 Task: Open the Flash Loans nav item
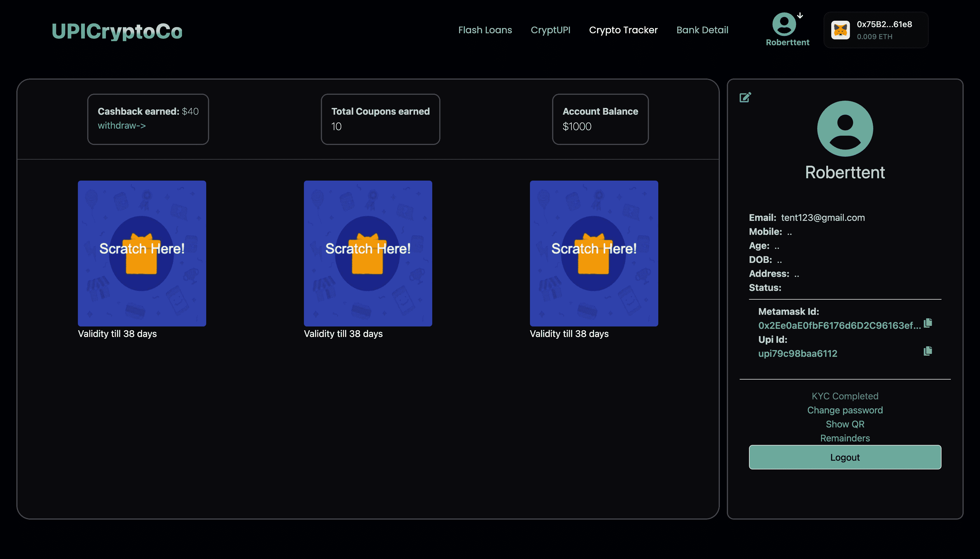click(485, 30)
